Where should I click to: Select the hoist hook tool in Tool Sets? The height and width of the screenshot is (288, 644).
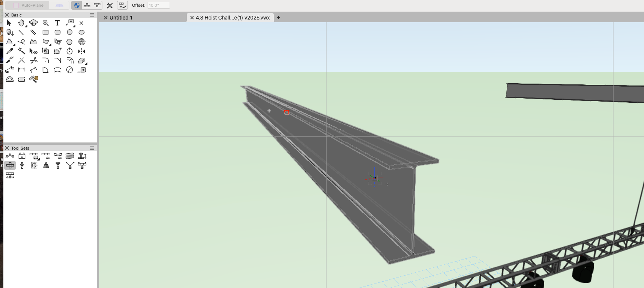22,165
